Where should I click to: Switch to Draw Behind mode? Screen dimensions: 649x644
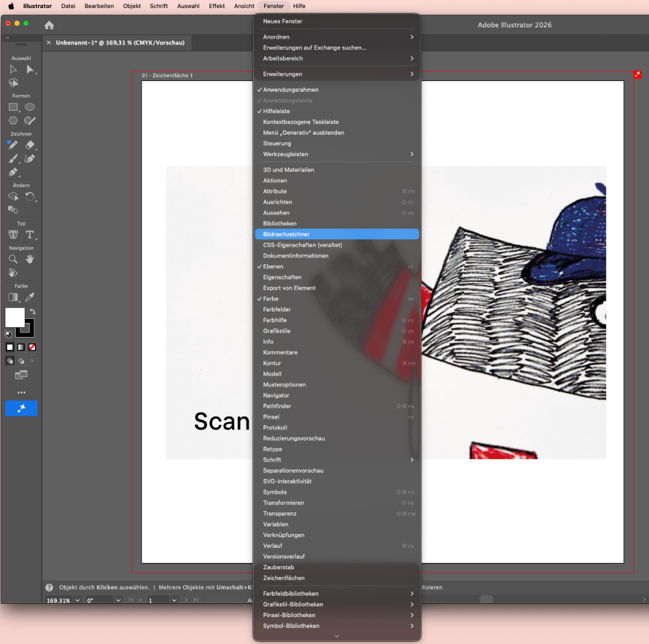point(21,361)
